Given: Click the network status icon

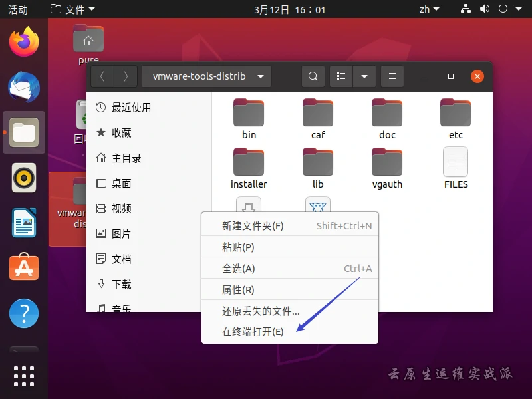Looking at the screenshot, I should click(x=465, y=9).
